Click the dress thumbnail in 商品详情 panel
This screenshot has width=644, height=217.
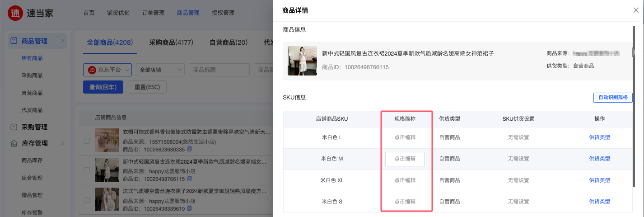point(302,61)
